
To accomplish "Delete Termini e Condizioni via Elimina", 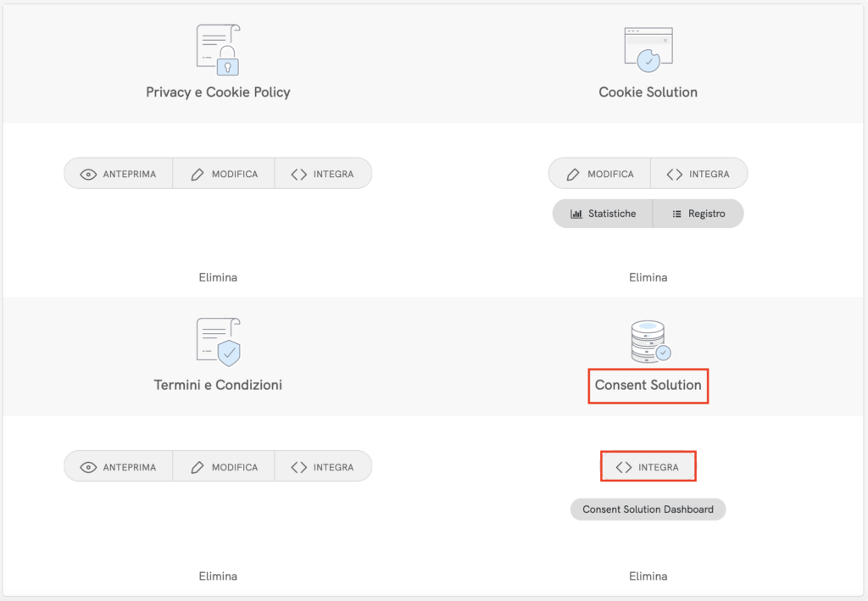I will 218,576.
